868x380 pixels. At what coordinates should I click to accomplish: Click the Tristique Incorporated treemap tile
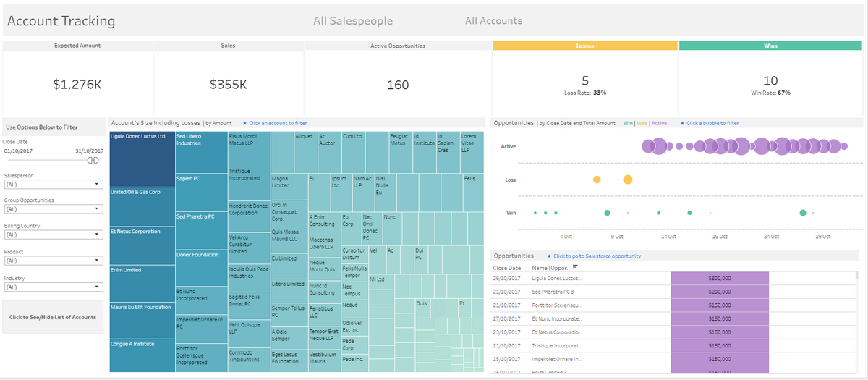pos(249,184)
